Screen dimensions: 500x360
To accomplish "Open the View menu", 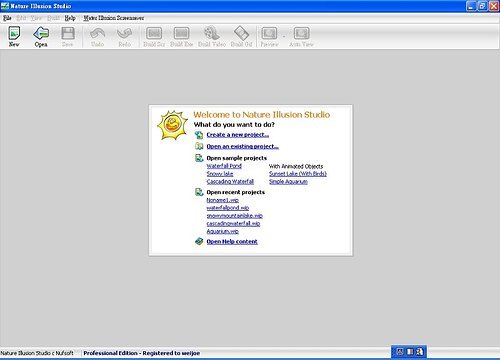I will click(x=36, y=18).
